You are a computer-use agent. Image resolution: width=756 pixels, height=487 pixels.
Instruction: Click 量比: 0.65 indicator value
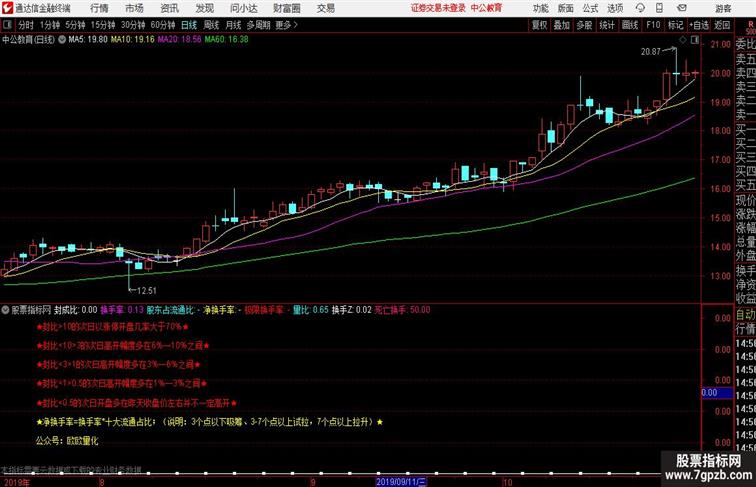[x=311, y=310]
